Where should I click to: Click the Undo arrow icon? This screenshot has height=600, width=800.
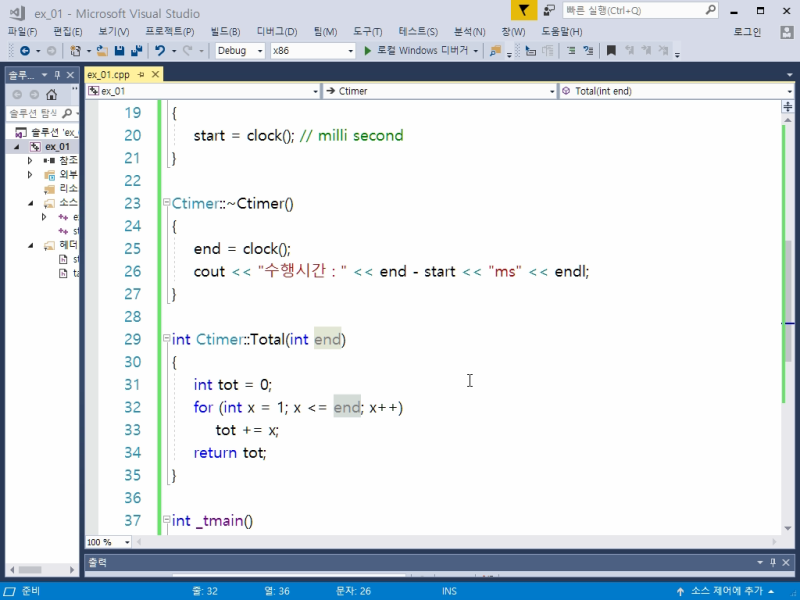[160, 51]
